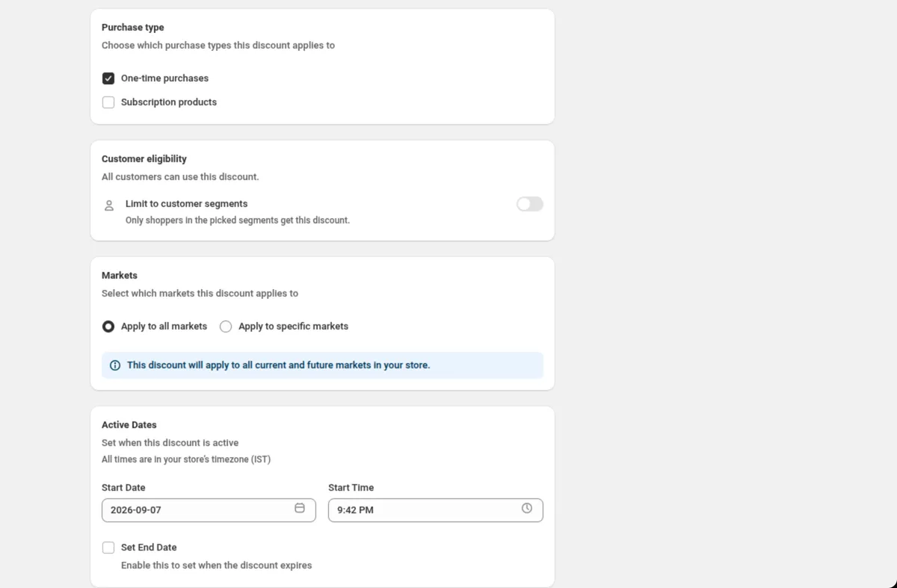Click the Markets section heading
The image size is (897, 588).
pyautogui.click(x=120, y=276)
